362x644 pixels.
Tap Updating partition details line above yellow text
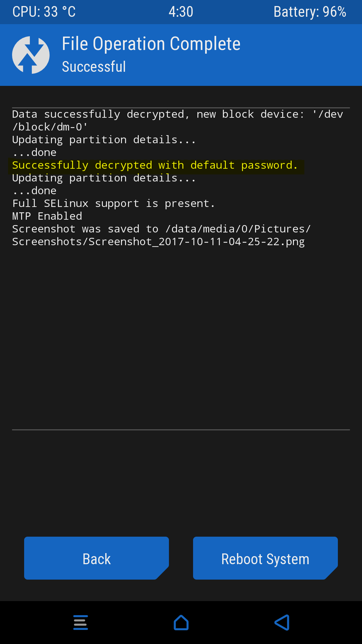(104, 140)
